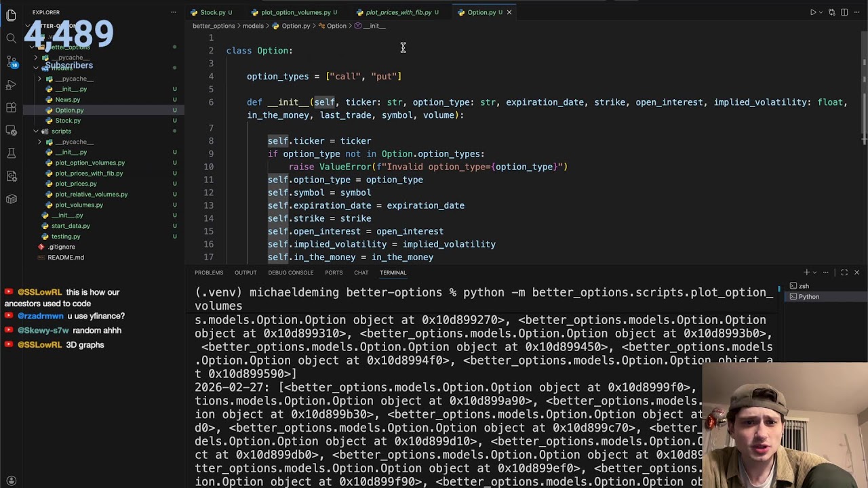Screen dimensions: 868x488
Task: Maximize the terminal panel size
Action: (x=844, y=272)
